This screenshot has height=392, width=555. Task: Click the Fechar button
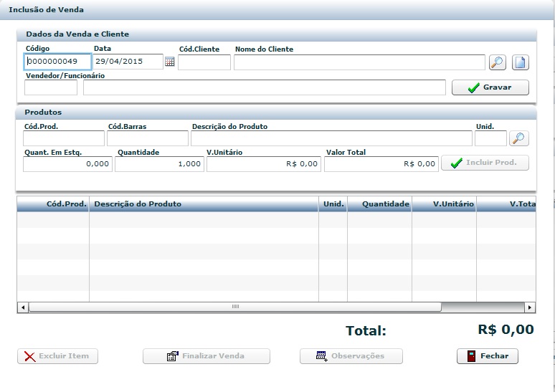(x=487, y=356)
